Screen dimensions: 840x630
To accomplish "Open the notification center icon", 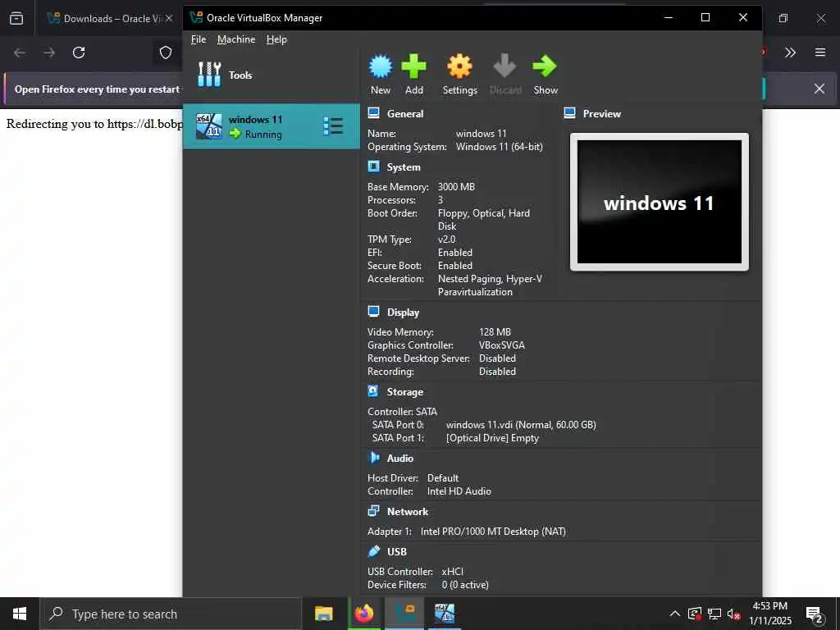I will coord(815,614).
